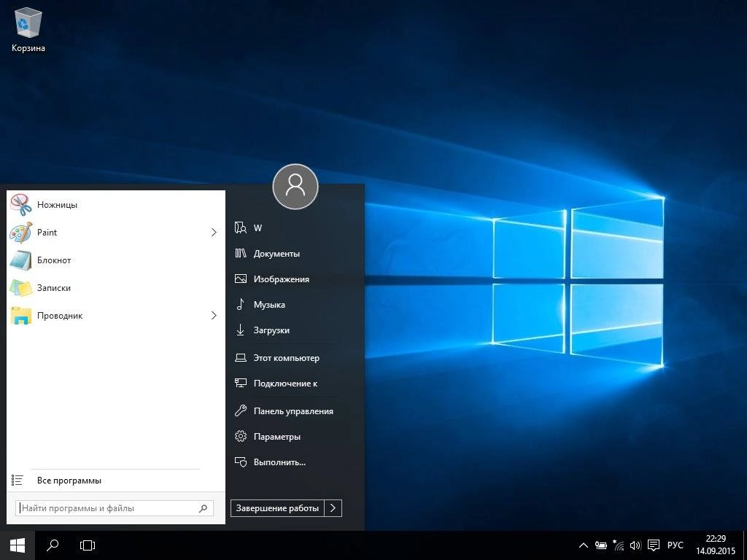The width and height of the screenshot is (747, 560).
Task: Expand shutdown options arrow beside Завершение работы
Action: [333, 508]
